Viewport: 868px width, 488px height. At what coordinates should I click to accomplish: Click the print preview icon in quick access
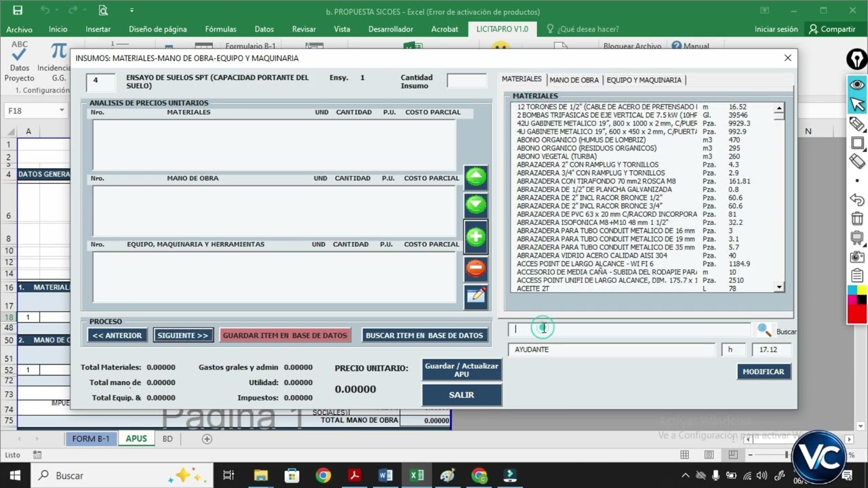103,10
